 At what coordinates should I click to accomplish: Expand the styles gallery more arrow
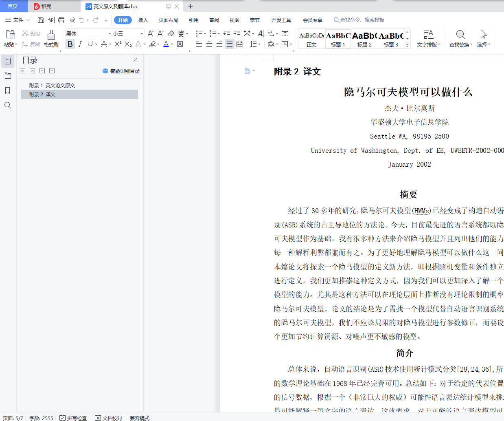point(408,46)
